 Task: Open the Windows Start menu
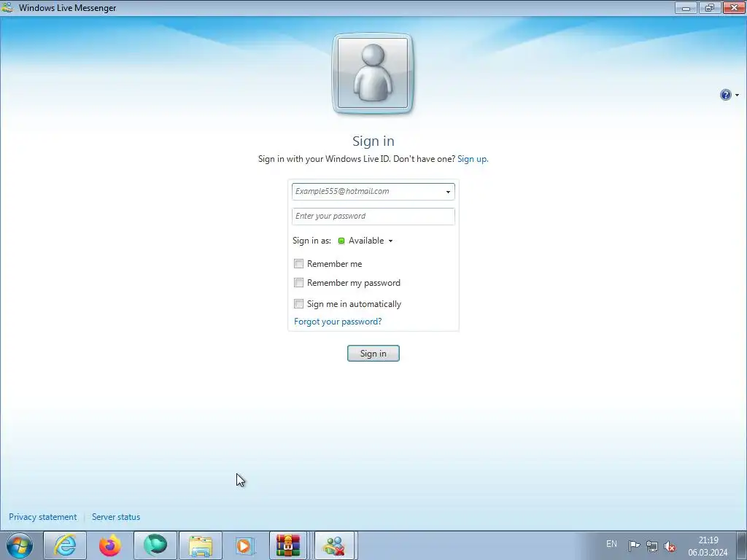(x=20, y=545)
